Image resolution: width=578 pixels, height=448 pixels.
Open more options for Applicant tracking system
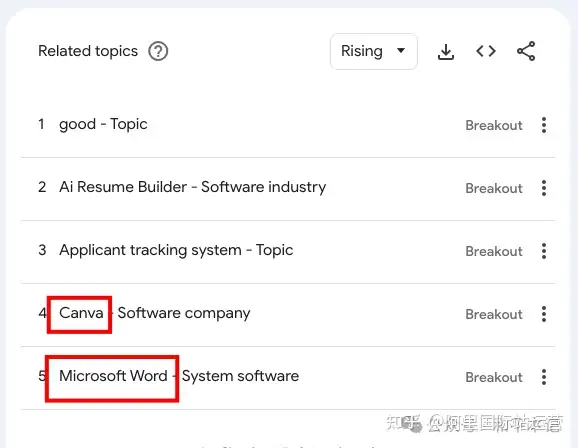pyautogui.click(x=544, y=251)
